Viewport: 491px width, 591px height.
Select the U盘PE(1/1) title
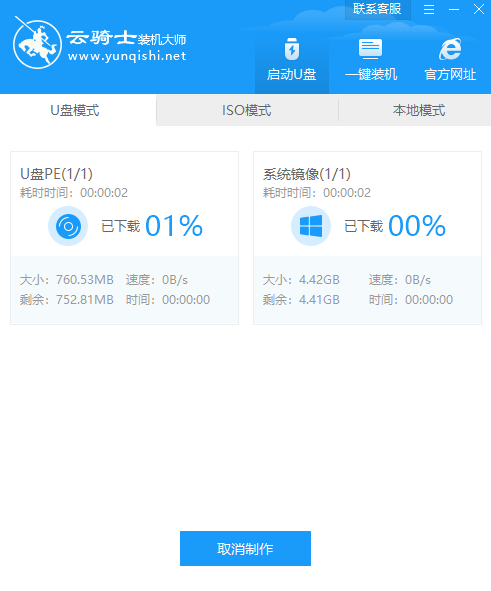57,174
